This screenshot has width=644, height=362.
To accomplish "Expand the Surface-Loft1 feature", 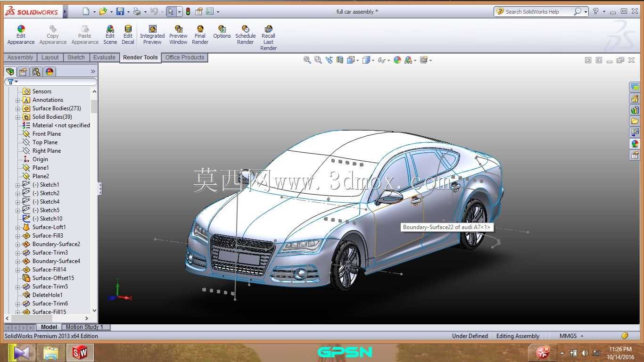I will click(18, 227).
